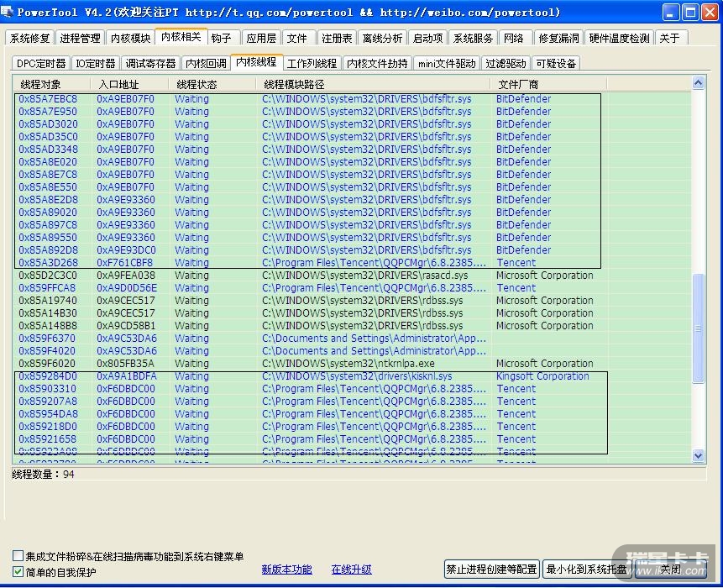Click the 在线升级 link
Viewport: 723px width, 588px height.
click(351, 570)
